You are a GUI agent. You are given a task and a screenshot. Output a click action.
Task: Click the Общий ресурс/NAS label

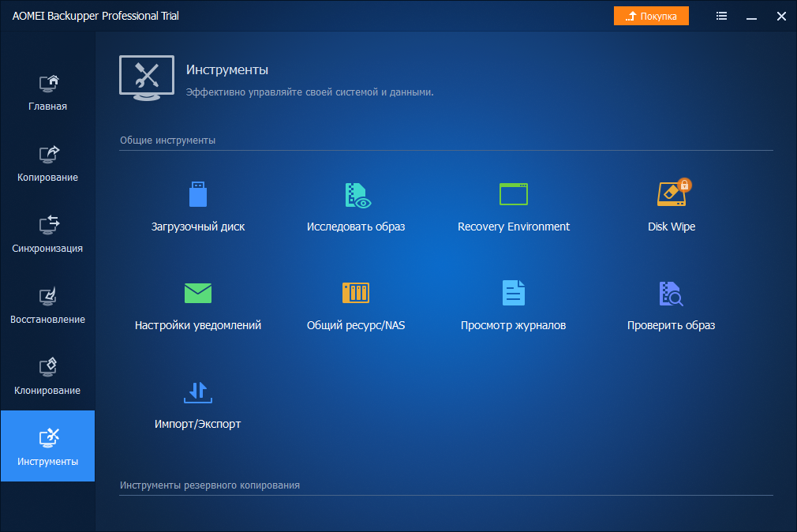coord(356,325)
